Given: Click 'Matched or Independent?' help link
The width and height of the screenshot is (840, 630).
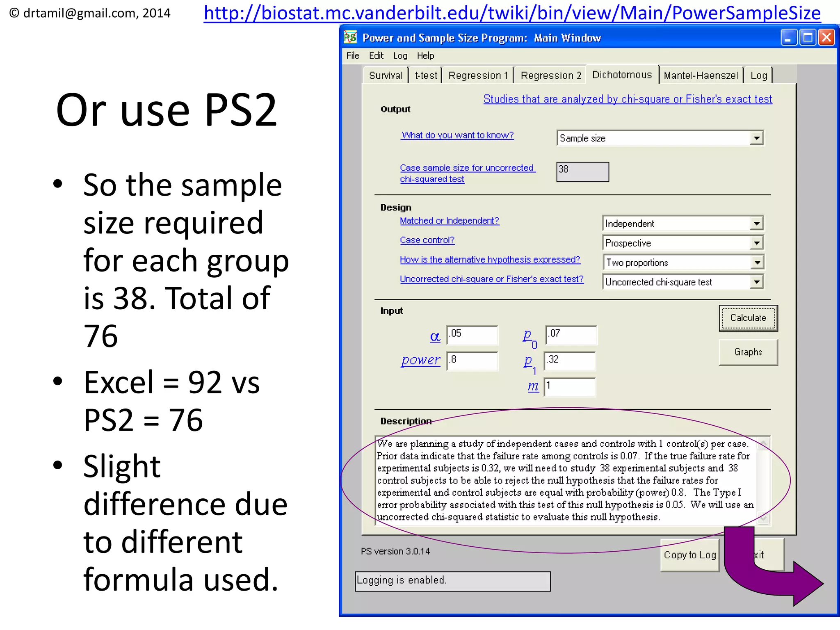Looking at the screenshot, I should pyautogui.click(x=450, y=221).
